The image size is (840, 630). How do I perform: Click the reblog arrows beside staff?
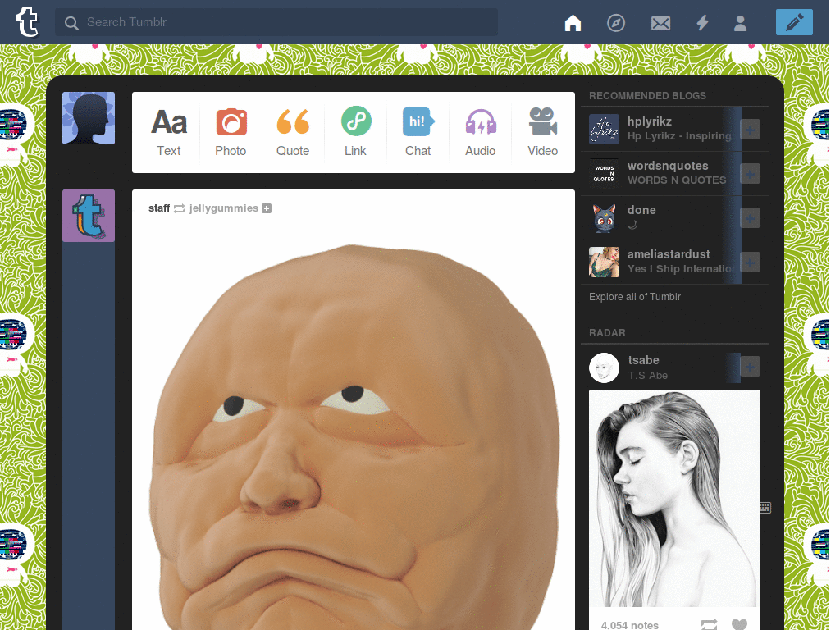point(180,208)
